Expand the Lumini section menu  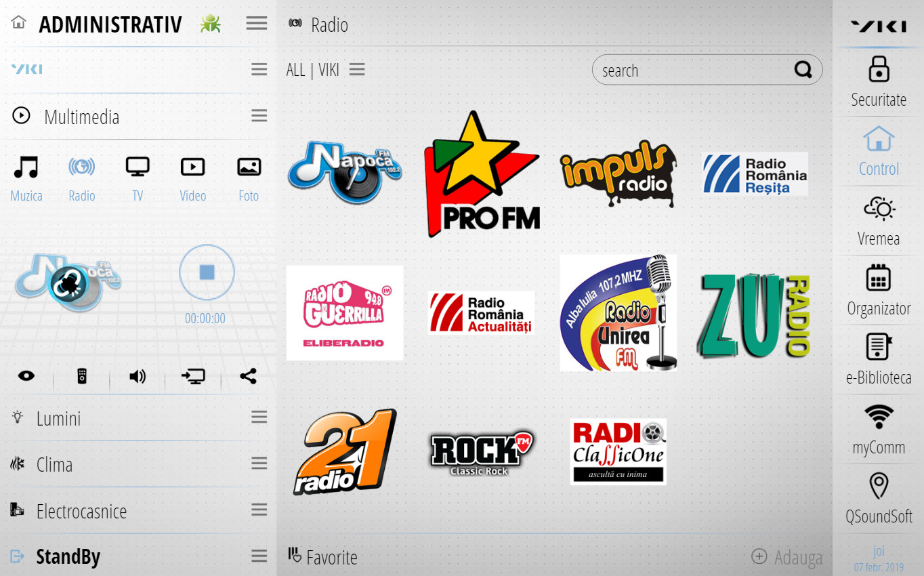tap(259, 417)
